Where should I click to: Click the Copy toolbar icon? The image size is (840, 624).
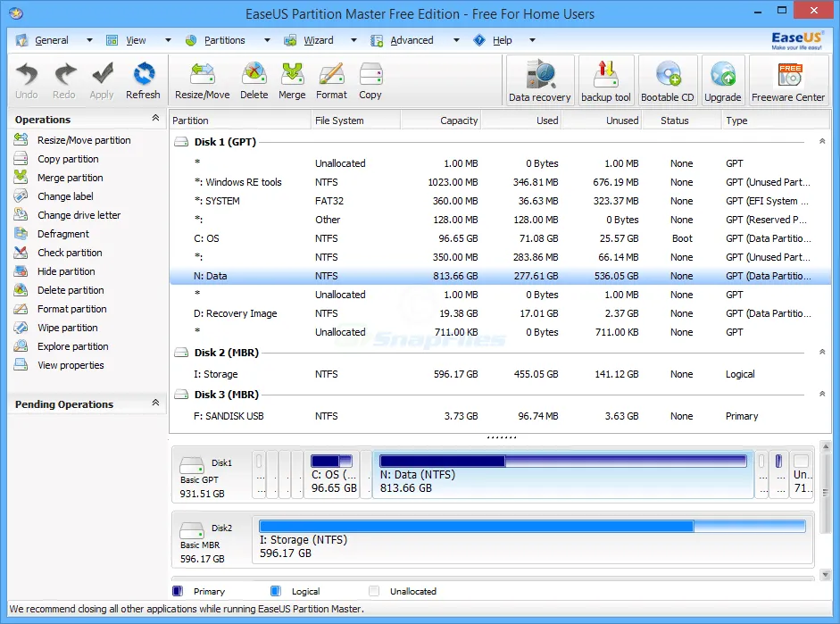pyautogui.click(x=370, y=81)
